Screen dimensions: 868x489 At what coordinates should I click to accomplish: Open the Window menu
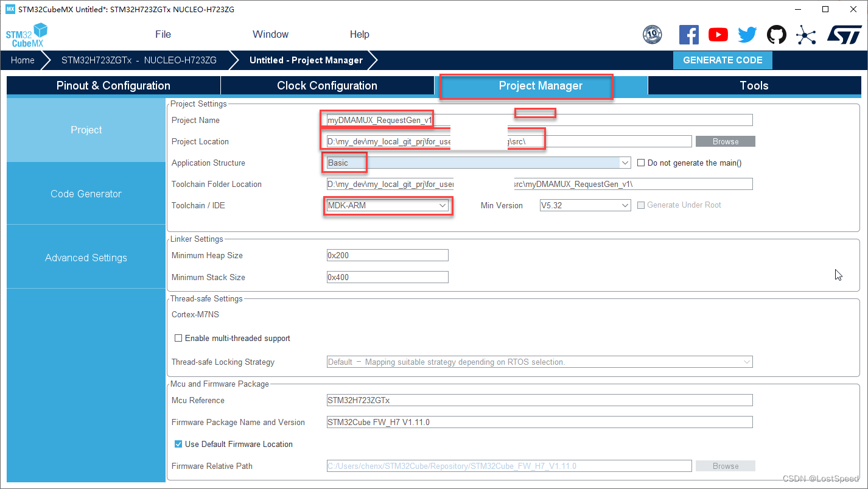pos(270,34)
